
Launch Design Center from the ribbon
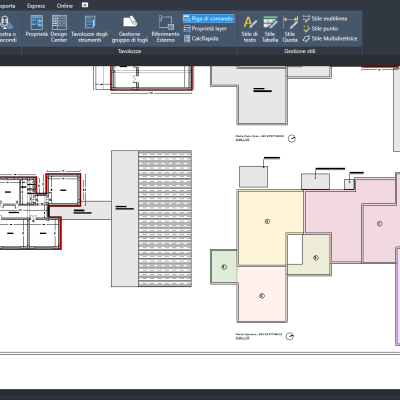(x=59, y=29)
